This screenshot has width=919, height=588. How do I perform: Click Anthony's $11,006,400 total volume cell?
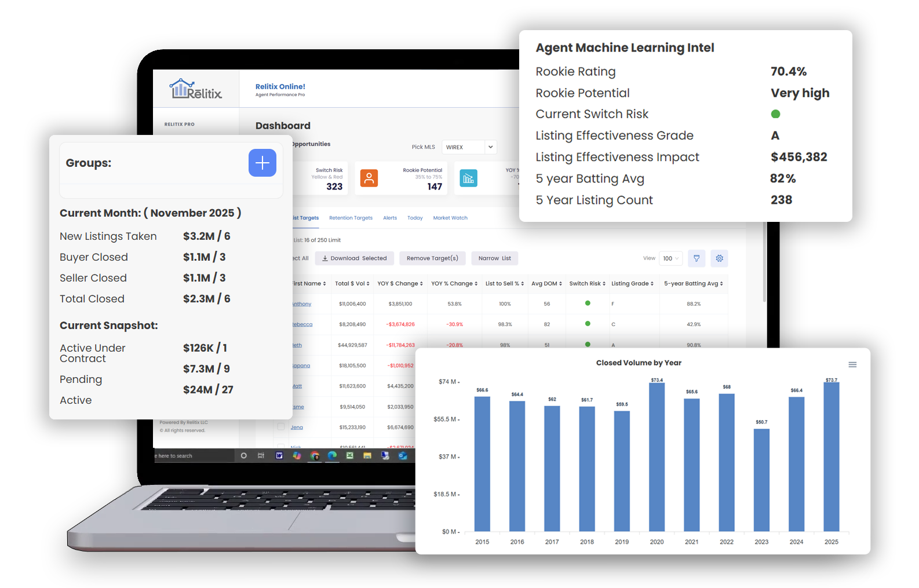[352, 304]
